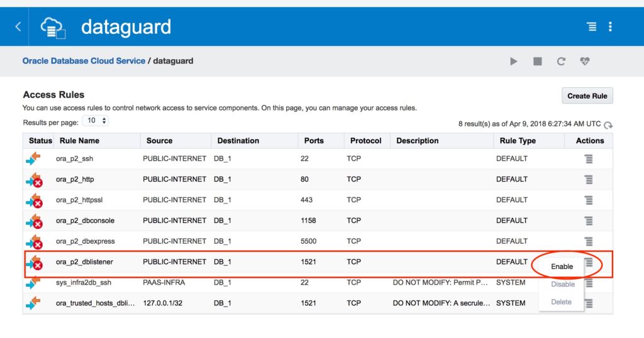Click the Create Rule button

point(587,96)
